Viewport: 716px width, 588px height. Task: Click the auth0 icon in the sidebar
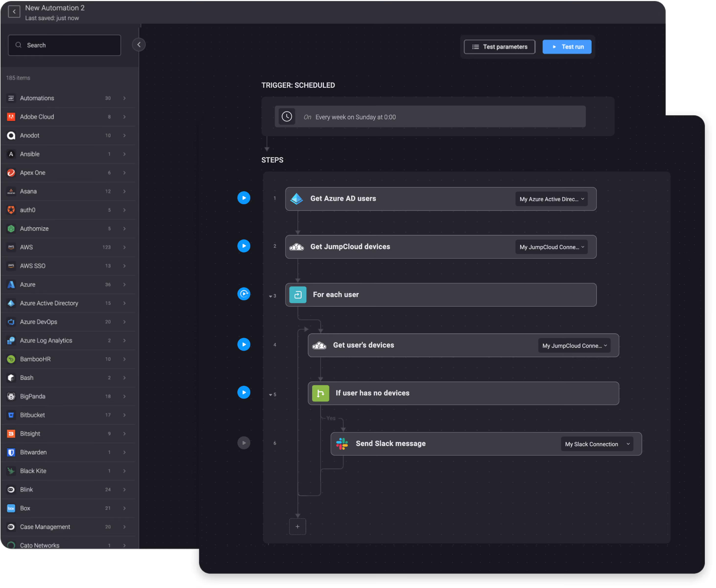pyautogui.click(x=11, y=210)
